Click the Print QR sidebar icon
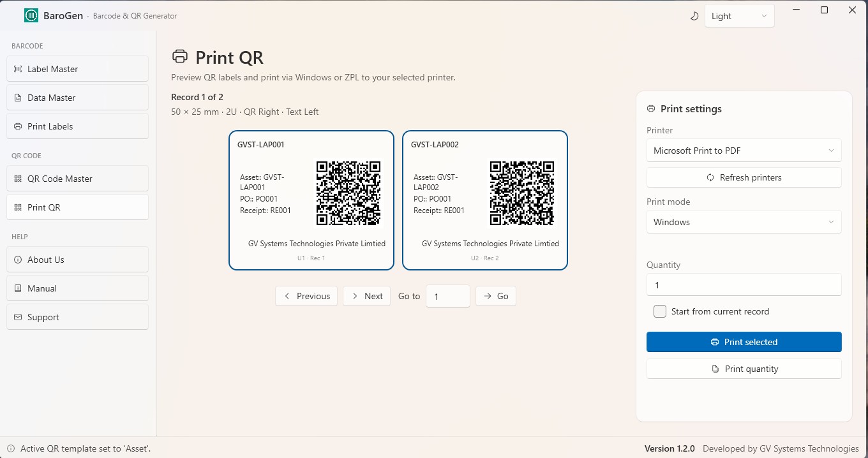 click(18, 207)
